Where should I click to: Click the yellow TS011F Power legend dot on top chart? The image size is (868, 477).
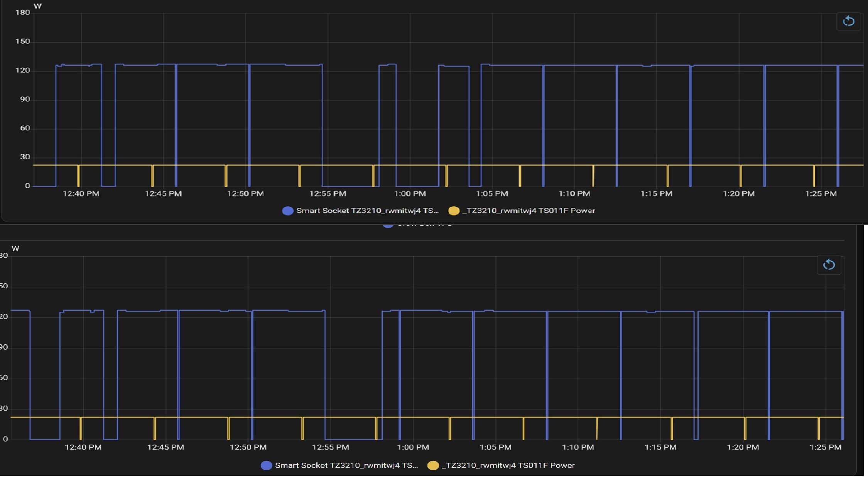point(454,211)
